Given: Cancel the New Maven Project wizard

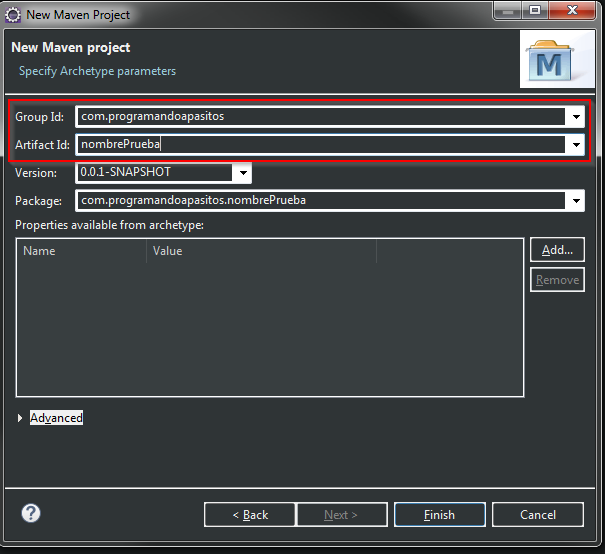Looking at the screenshot, I should click(538, 515).
